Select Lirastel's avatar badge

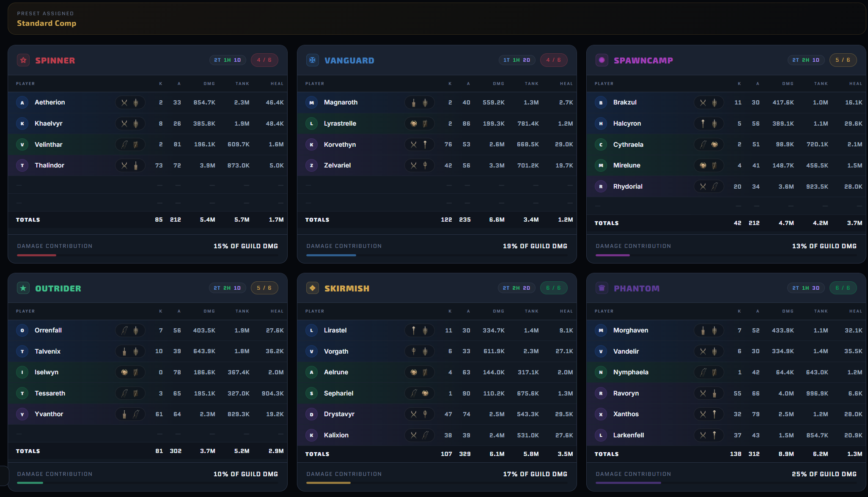pyautogui.click(x=312, y=330)
